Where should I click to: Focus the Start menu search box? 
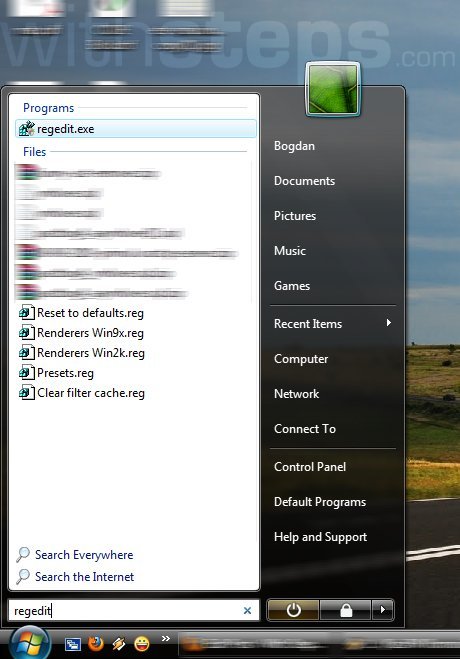134,610
